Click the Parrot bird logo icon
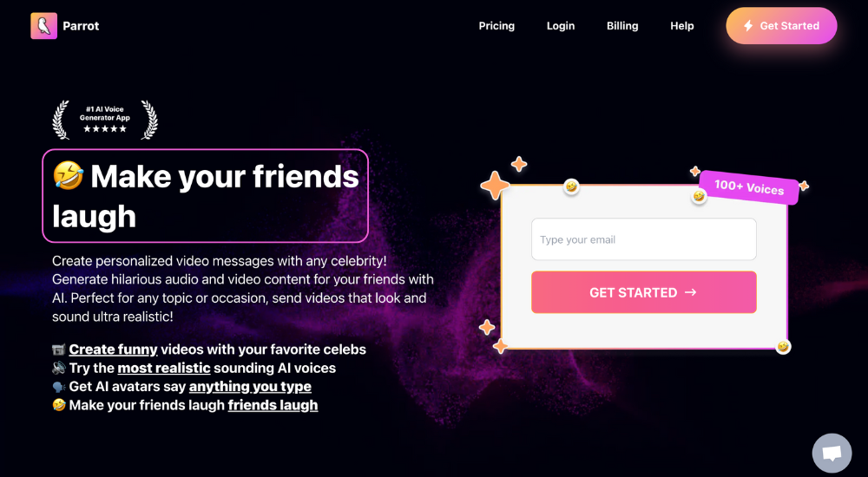 coord(43,26)
